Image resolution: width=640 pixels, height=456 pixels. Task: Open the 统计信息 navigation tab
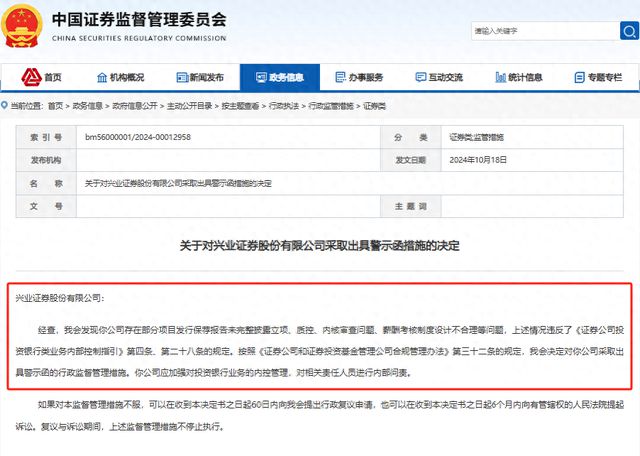click(518, 77)
